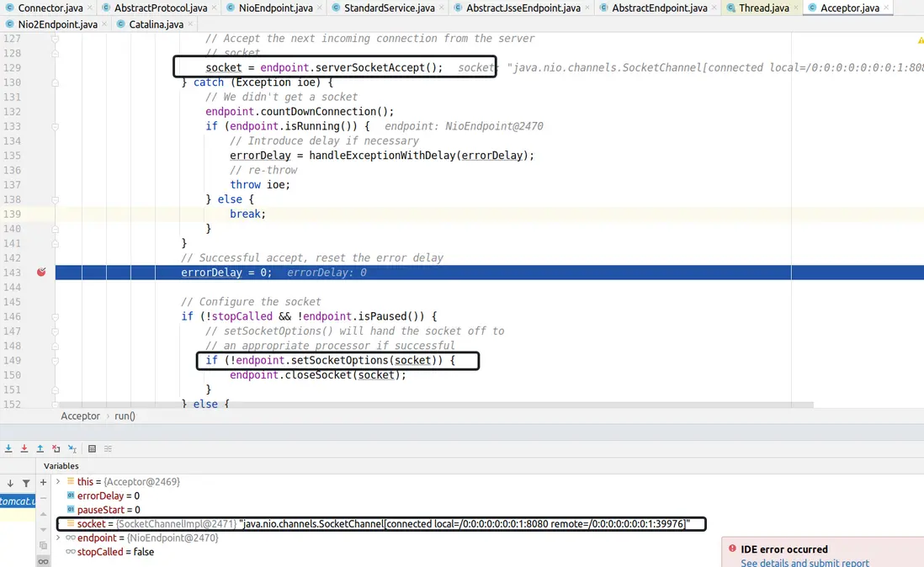This screenshot has height=567, width=924.
Task: Toggle the fold marker at line 130
Action: 55,82
